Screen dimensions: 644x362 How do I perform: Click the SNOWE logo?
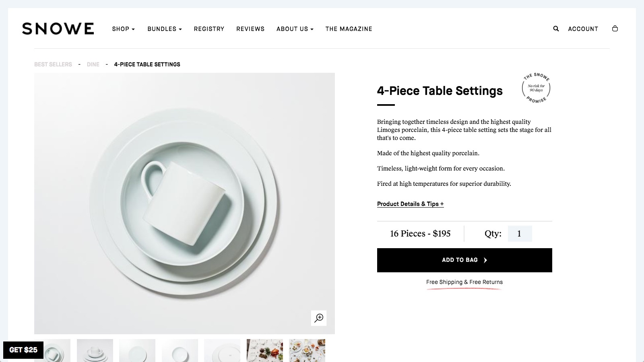click(58, 29)
